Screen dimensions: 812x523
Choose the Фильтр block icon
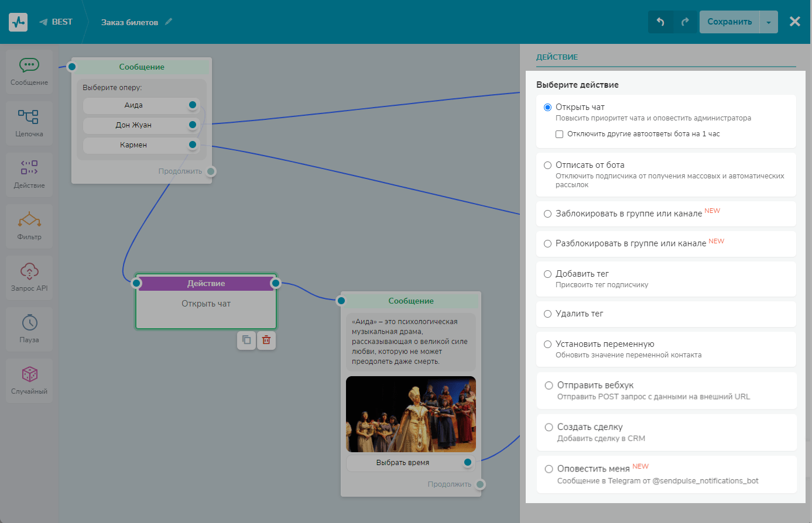(29, 220)
